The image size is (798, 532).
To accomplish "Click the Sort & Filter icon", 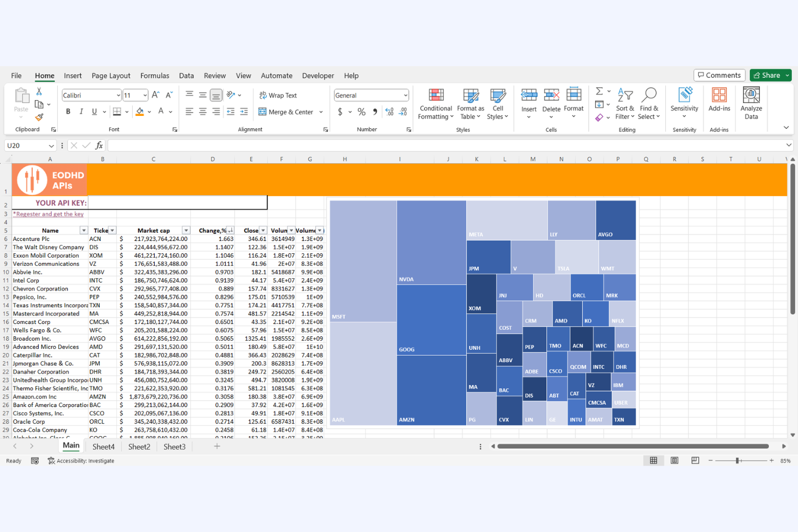I will coord(624,103).
